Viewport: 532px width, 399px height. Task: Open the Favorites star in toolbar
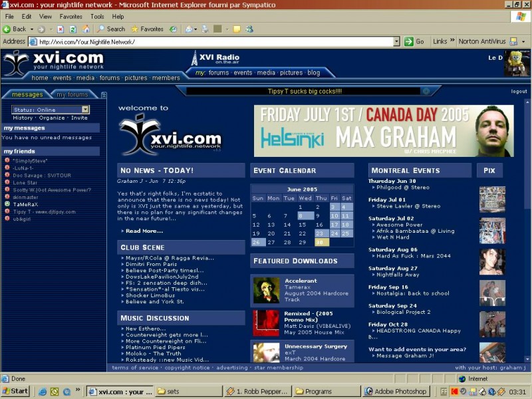tap(147, 29)
